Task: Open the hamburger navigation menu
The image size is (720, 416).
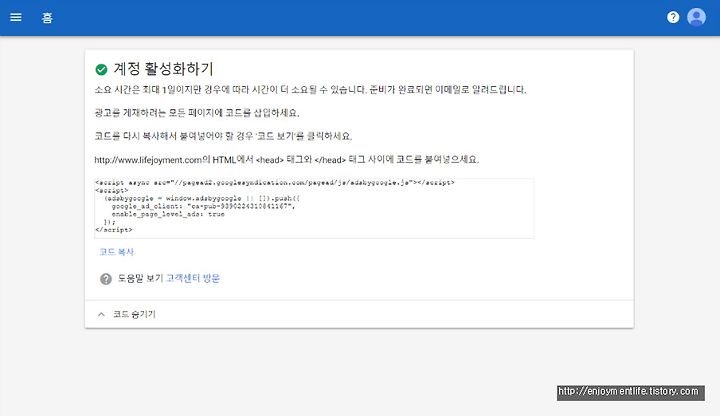Action: pyautogui.click(x=16, y=17)
